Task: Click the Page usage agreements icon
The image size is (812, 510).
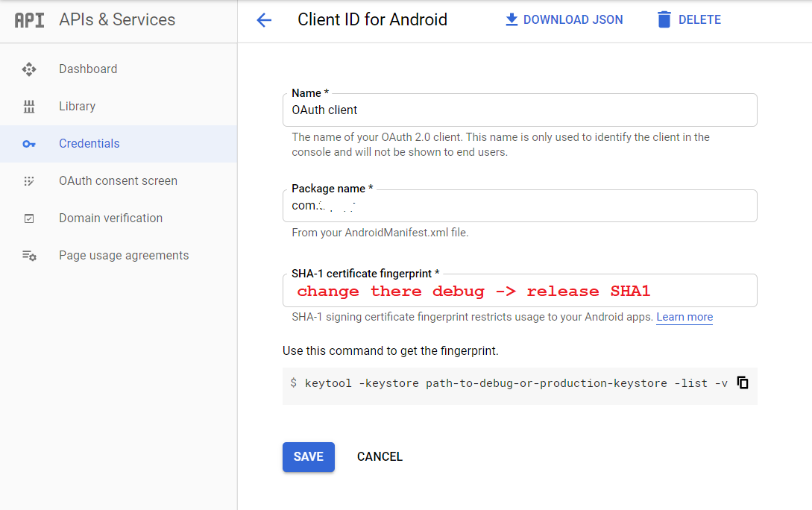Action: click(x=29, y=256)
